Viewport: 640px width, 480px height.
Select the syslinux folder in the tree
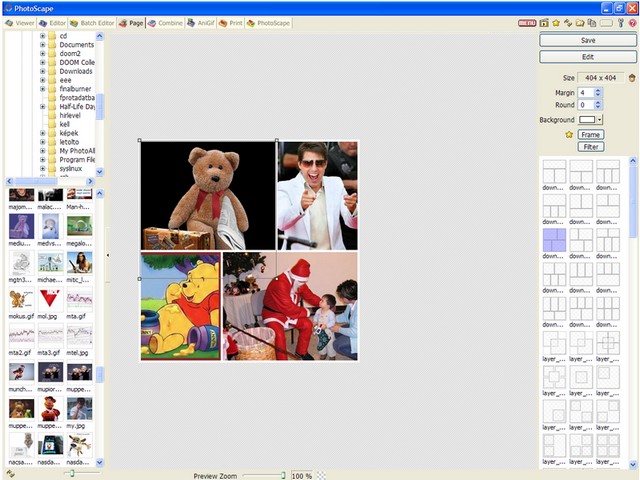pos(71,168)
